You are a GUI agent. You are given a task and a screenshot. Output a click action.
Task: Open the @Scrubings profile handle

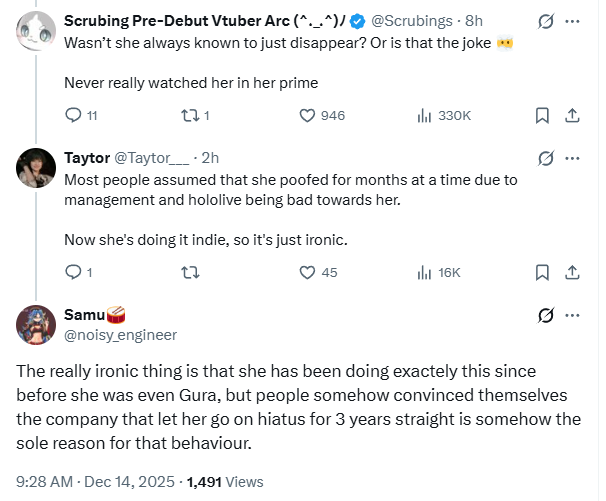pos(412,22)
